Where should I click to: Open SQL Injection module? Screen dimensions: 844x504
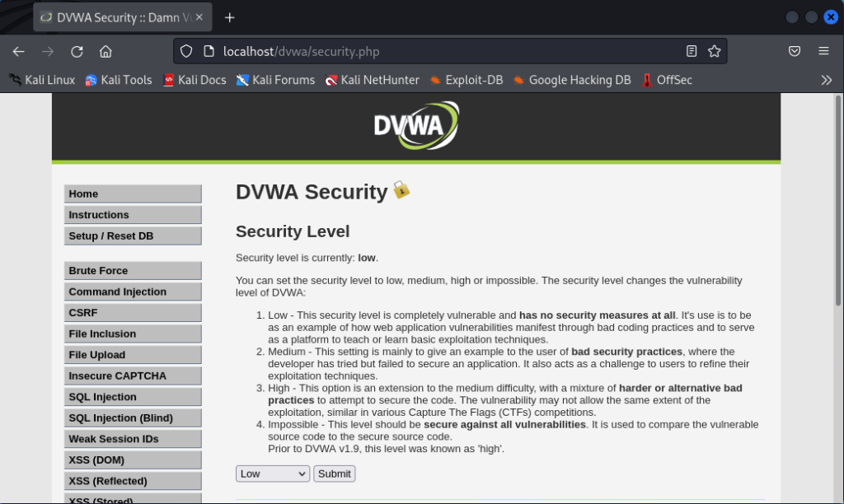coord(133,396)
